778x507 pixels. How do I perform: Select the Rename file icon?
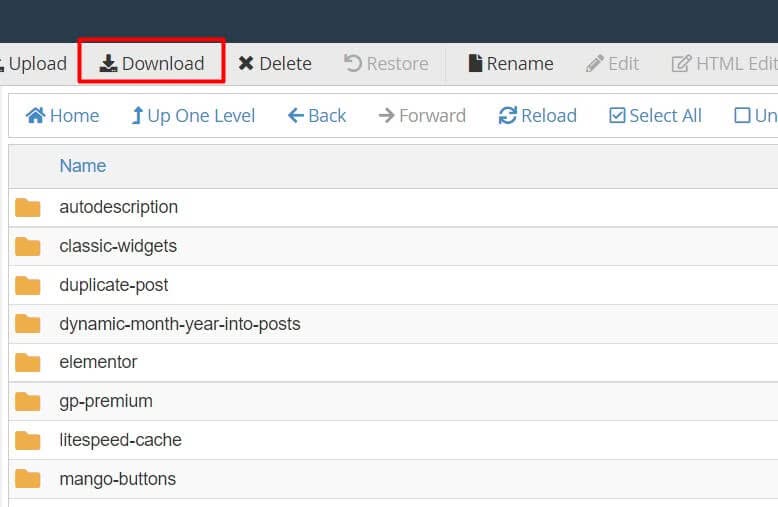click(475, 63)
